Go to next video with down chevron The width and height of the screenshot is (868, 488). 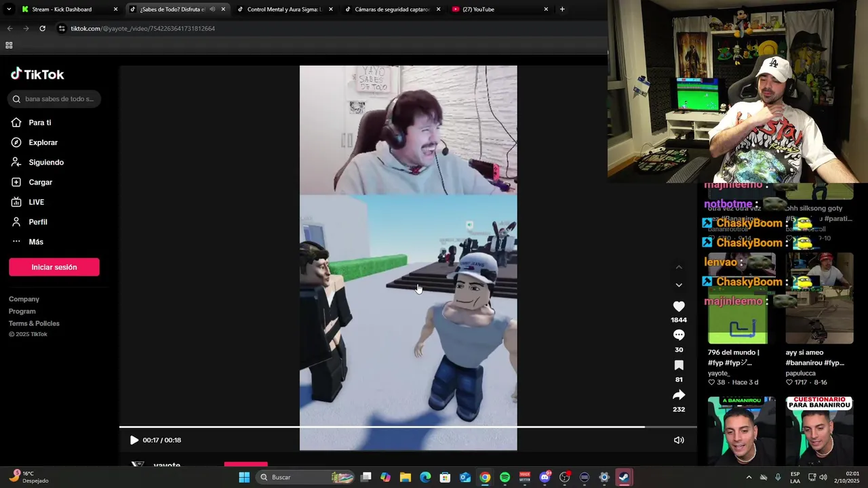(x=679, y=285)
